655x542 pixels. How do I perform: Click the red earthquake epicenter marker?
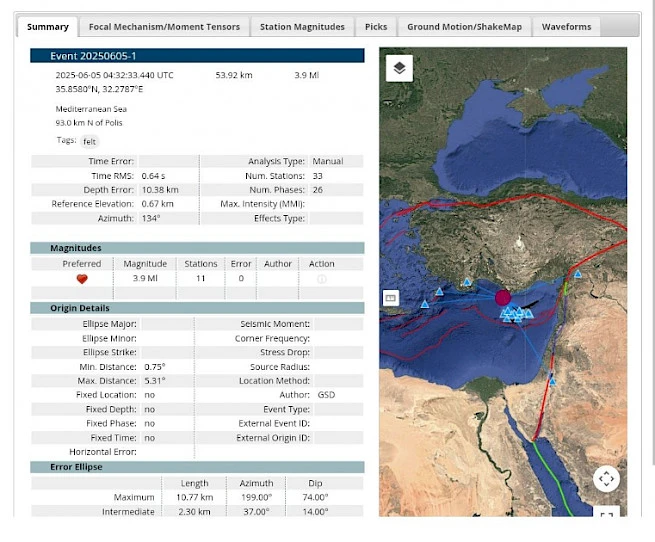503,297
